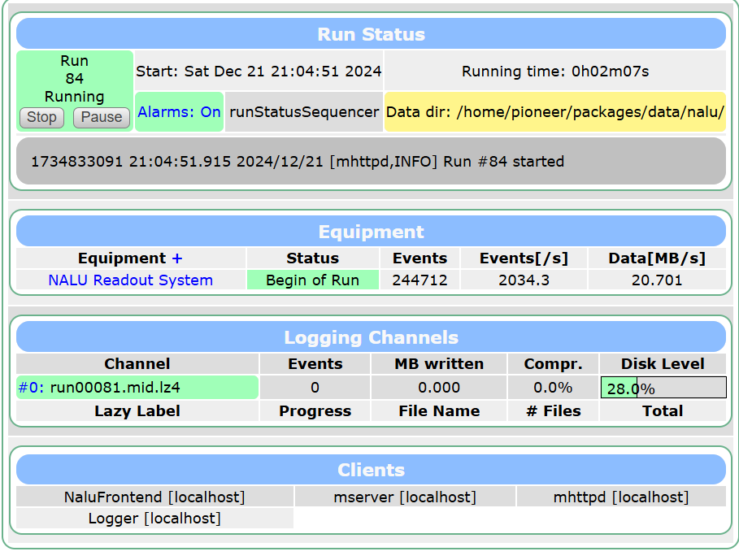Click the Lazy Label column header
739x560 pixels.
tap(137, 411)
